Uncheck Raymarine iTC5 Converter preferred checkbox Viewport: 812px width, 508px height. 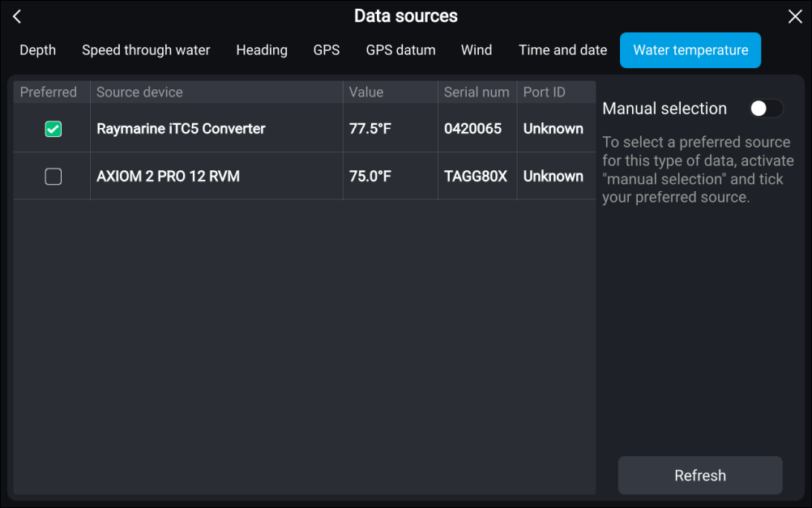pyautogui.click(x=53, y=129)
